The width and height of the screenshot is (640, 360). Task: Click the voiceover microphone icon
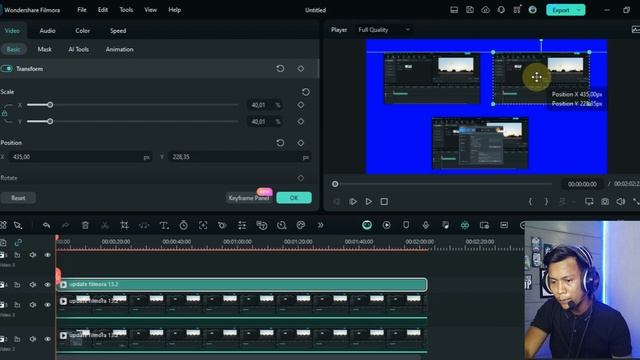(x=426, y=225)
